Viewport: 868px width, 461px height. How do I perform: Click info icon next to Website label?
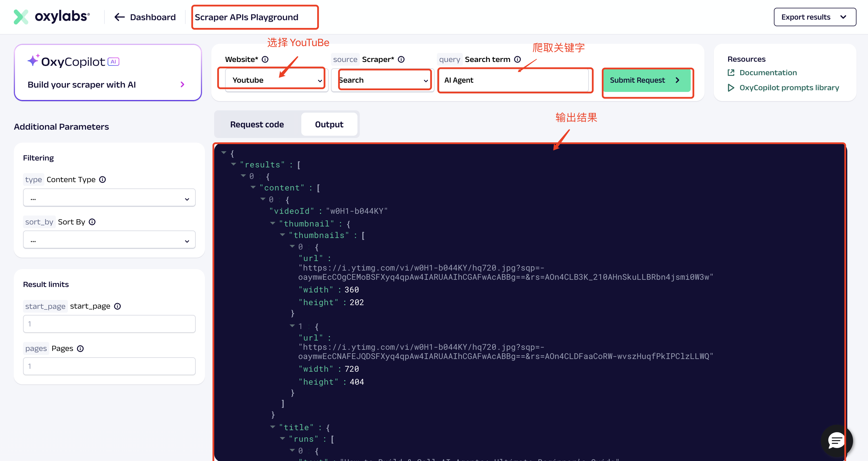(x=265, y=59)
